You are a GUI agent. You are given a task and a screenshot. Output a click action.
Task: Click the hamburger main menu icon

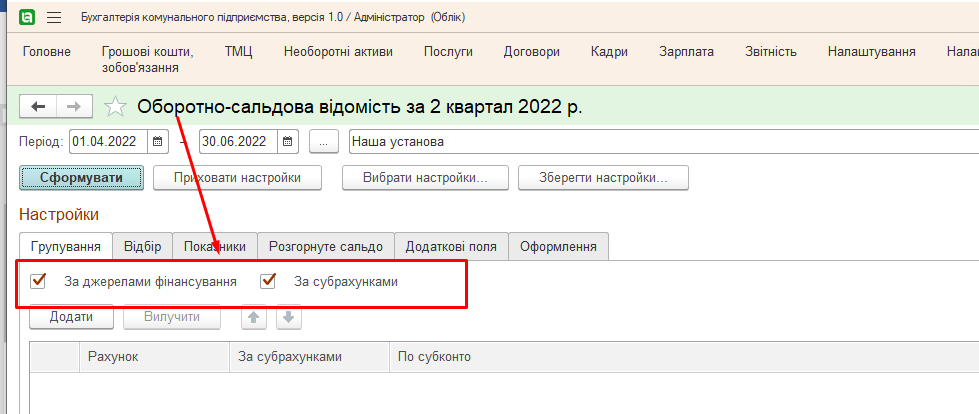pyautogui.click(x=54, y=17)
